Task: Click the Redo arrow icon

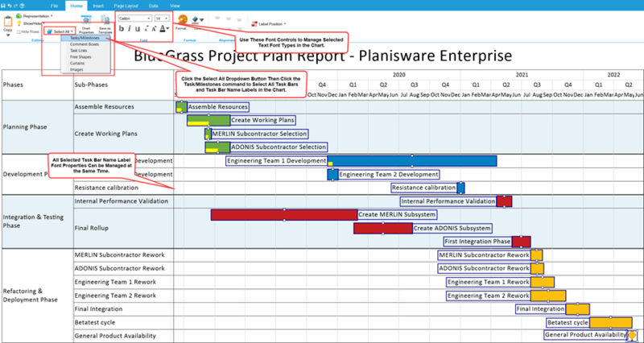Action: click(x=15, y=6)
